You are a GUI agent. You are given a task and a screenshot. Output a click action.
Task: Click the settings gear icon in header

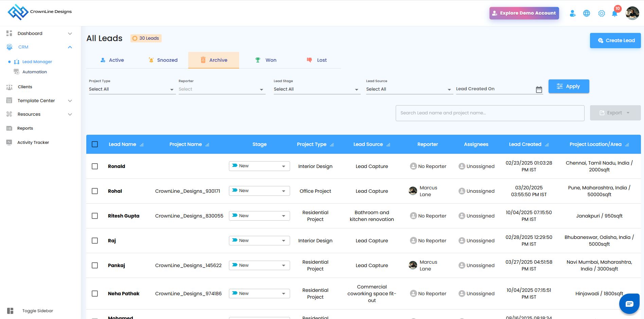[602, 13]
